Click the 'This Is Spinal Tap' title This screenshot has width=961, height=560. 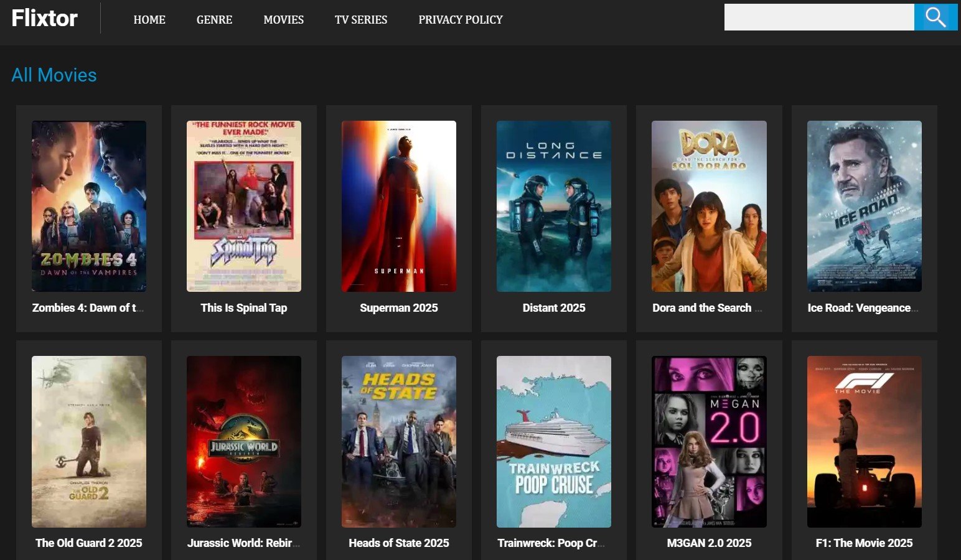pos(244,308)
